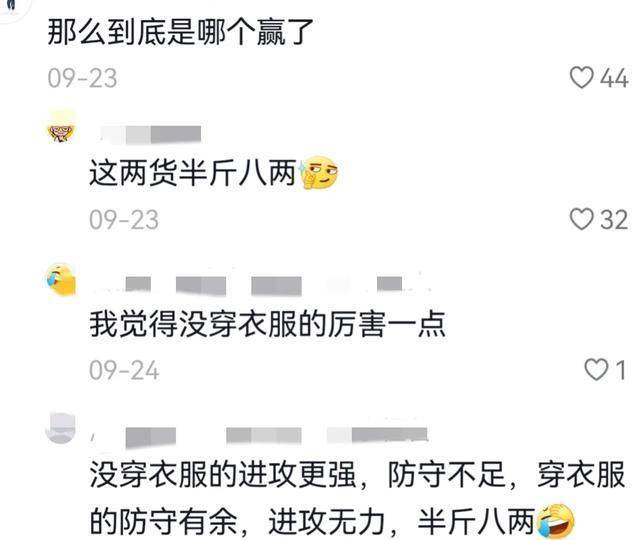Tap the laughing tears emoji at bottom
The width and height of the screenshot is (640, 540).
(x=556, y=522)
